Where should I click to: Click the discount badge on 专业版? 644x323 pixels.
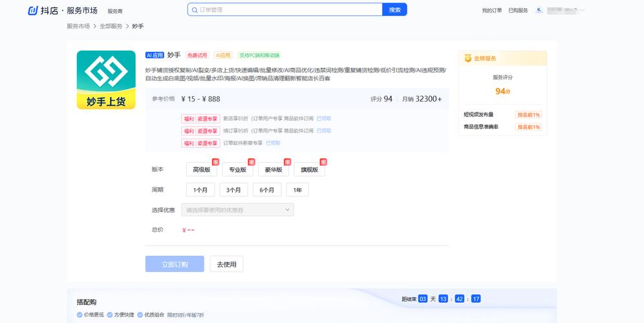coord(252,162)
